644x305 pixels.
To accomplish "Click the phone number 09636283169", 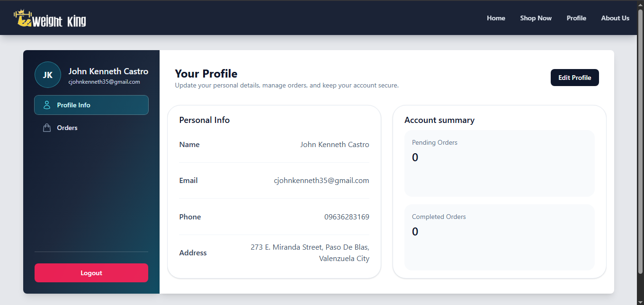I will [347, 217].
